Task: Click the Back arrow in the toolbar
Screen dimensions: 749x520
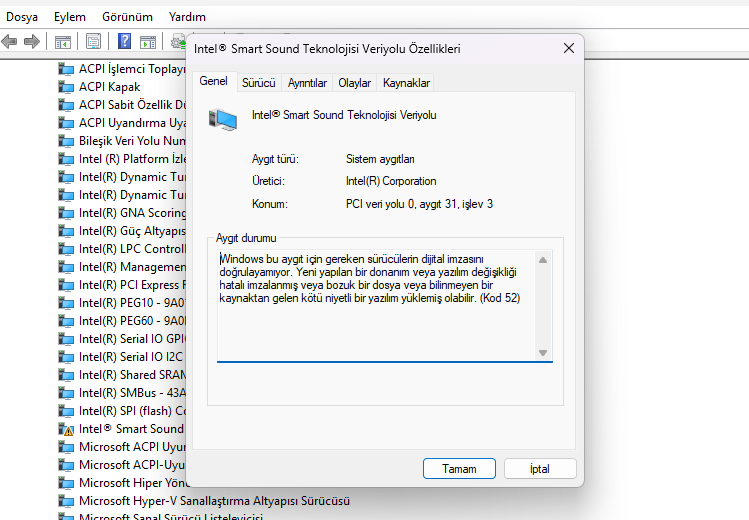Action: coord(9,42)
